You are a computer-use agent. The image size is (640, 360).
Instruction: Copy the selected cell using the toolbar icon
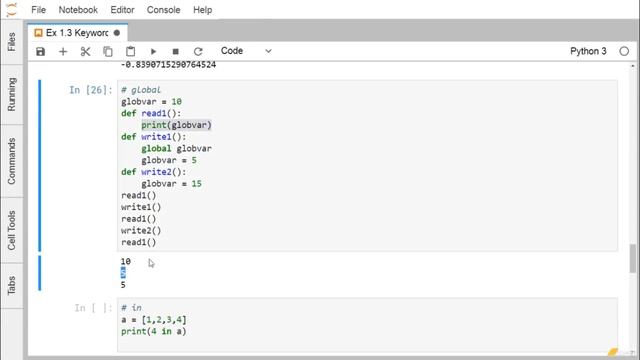tap(108, 51)
